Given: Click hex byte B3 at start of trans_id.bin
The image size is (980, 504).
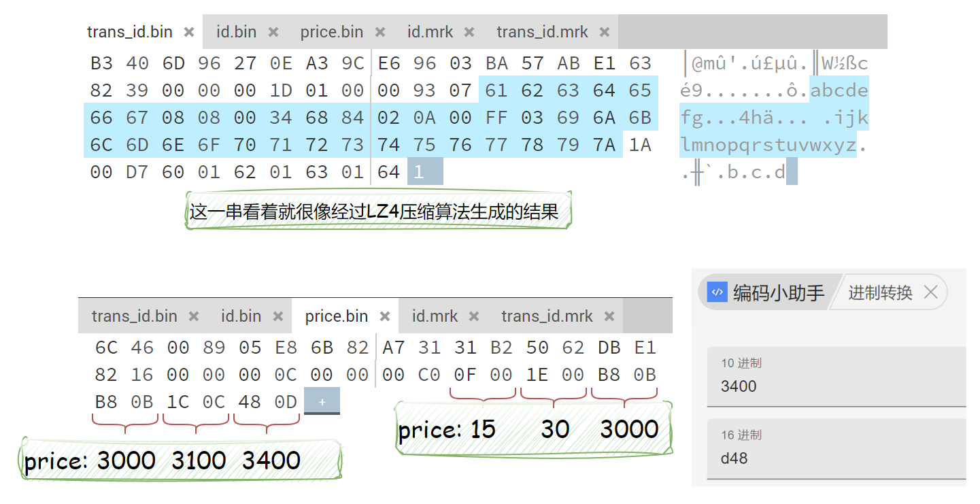Looking at the screenshot, I should click(x=101, y=63).
